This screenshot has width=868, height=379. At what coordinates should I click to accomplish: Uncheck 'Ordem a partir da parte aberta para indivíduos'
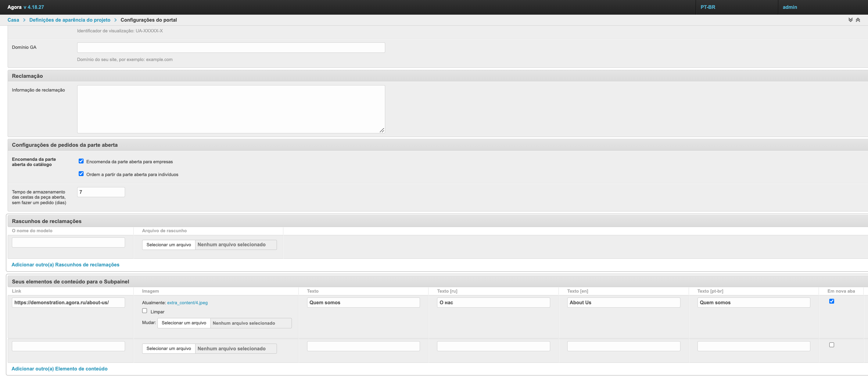(81, 174)
